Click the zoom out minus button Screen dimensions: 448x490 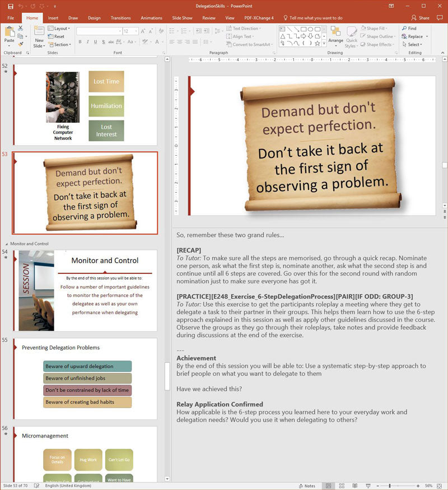coord(377,486)
